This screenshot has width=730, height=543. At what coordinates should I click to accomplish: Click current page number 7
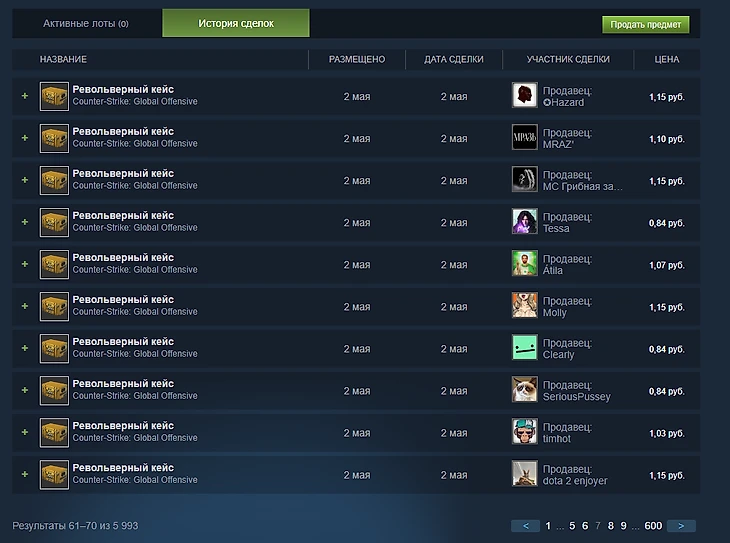pos(598,526)
